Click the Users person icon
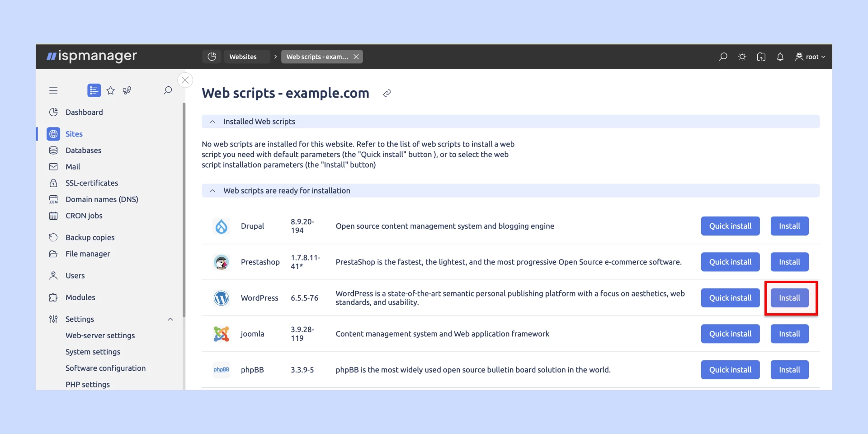The height and width of the screenshot is (434, 868). [x=53, y=275]
